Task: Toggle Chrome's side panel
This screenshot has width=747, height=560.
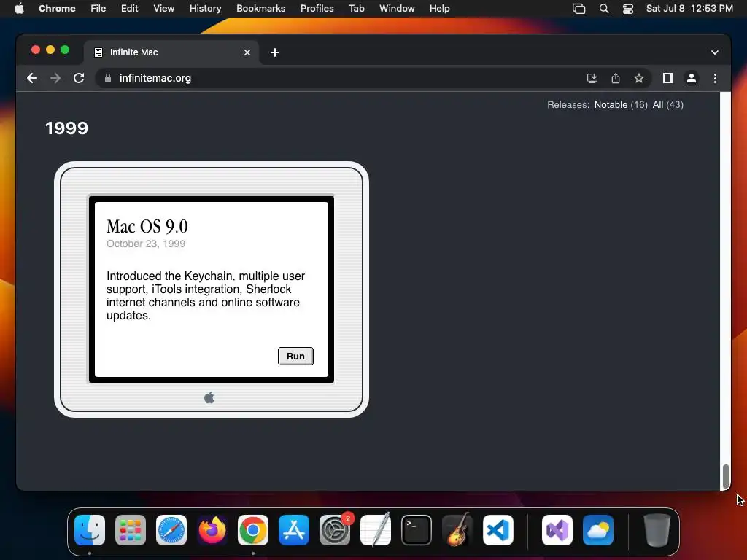Action: (x=668, y=78)
